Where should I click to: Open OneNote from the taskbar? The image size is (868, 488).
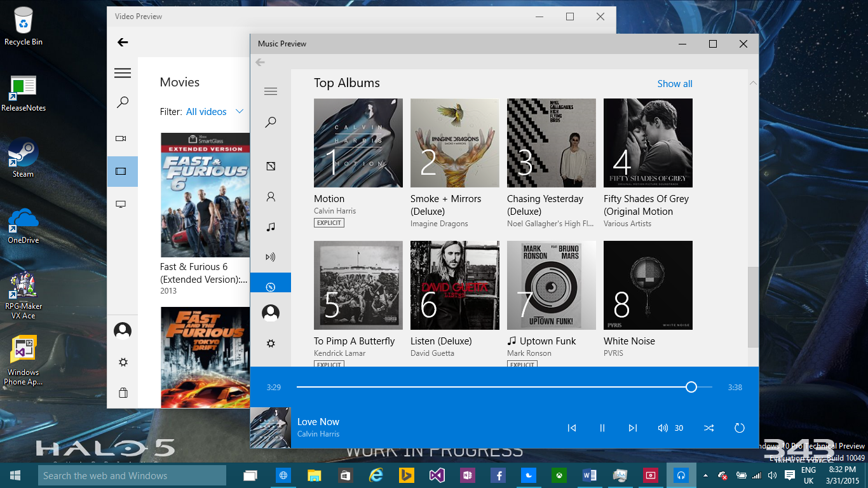[x=467, y=475]
